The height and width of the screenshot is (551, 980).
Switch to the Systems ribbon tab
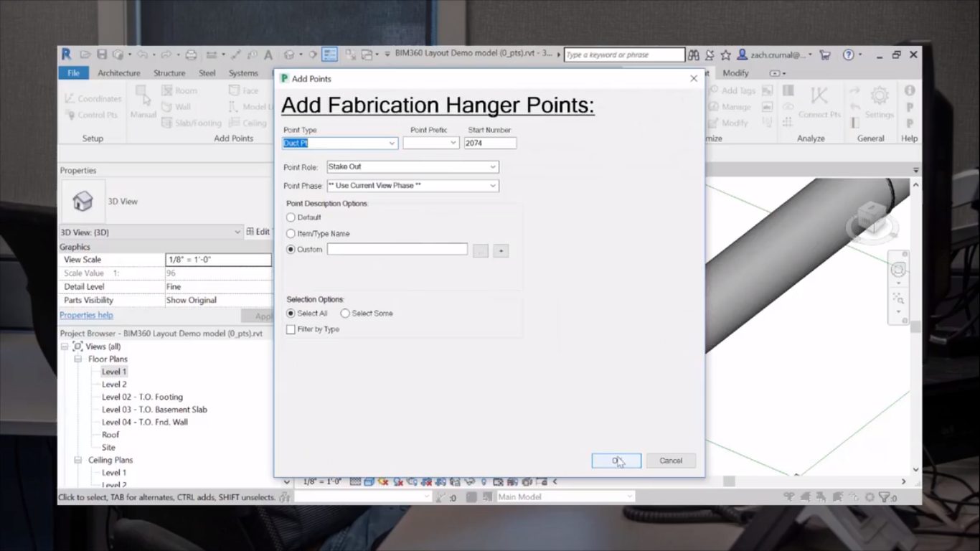pos(243,73)
